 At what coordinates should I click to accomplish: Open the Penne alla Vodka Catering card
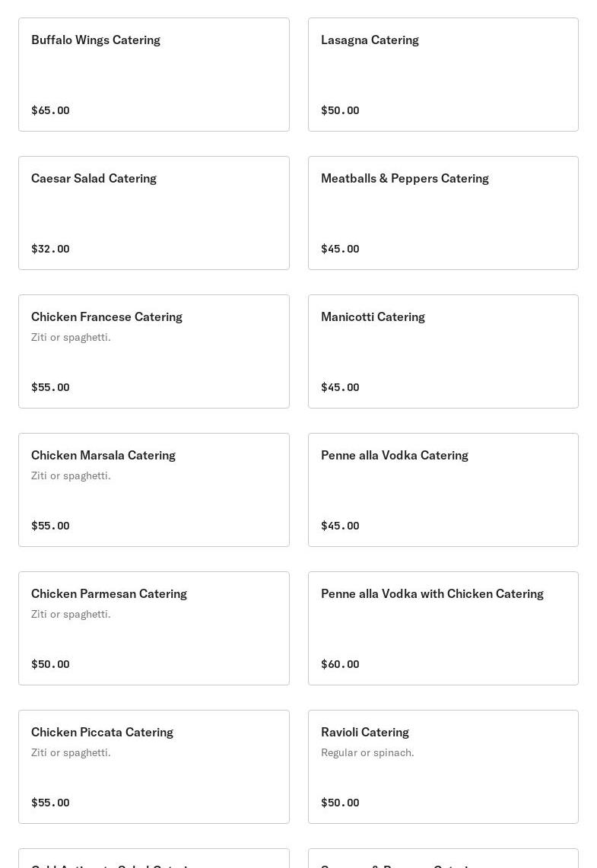point(443,490)
